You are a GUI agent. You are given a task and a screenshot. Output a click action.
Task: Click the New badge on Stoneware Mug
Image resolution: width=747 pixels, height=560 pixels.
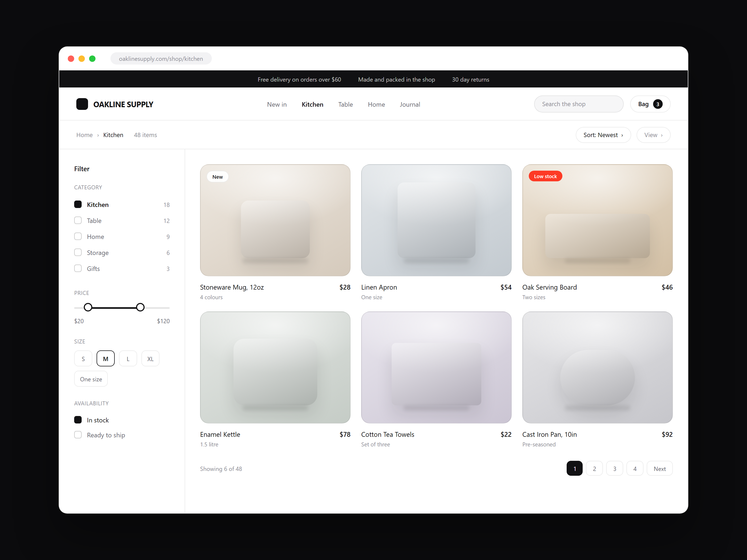(217, 177)
